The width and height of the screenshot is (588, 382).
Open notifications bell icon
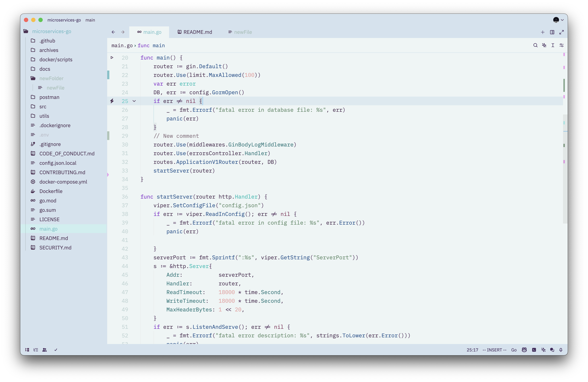click(561, 350)
